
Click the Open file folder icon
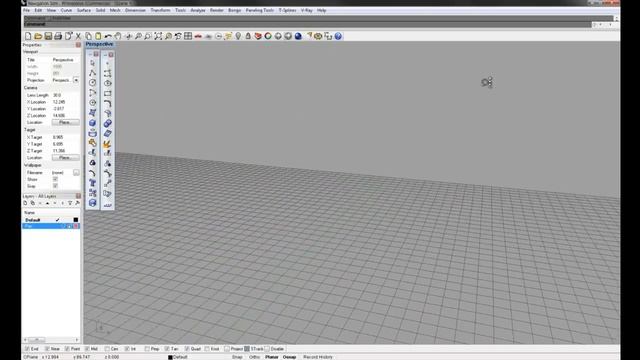tap(38, 36)
